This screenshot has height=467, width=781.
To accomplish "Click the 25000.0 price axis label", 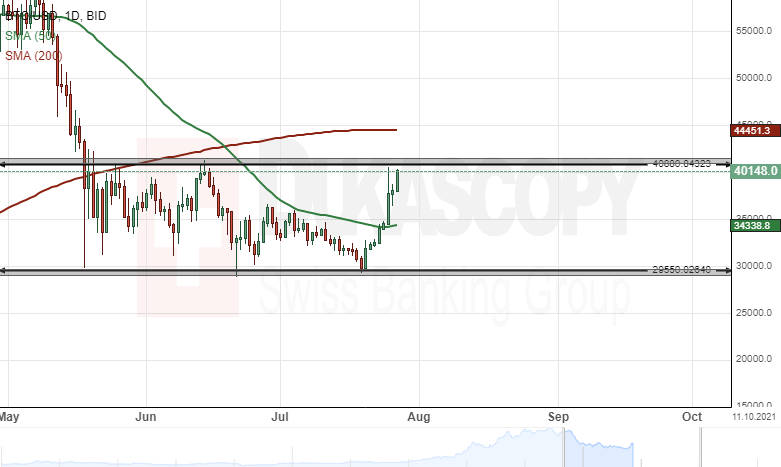I will tap(754, 313).
